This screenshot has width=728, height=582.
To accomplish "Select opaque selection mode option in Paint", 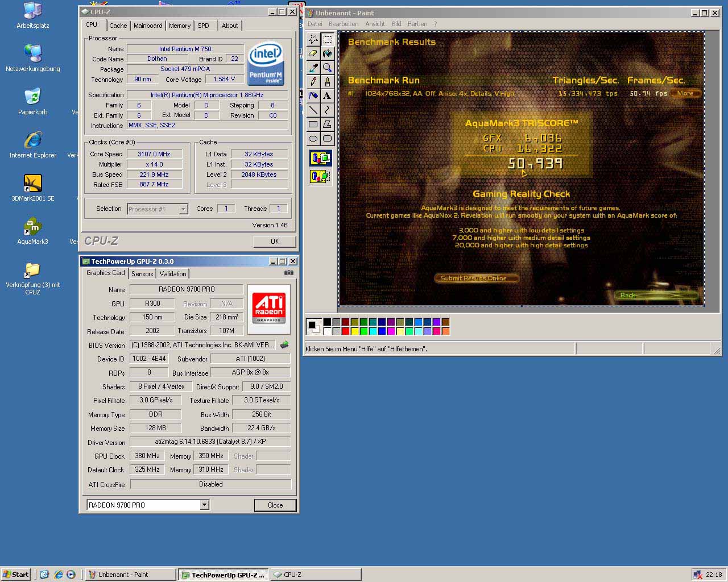I will (x=320, y=158).
